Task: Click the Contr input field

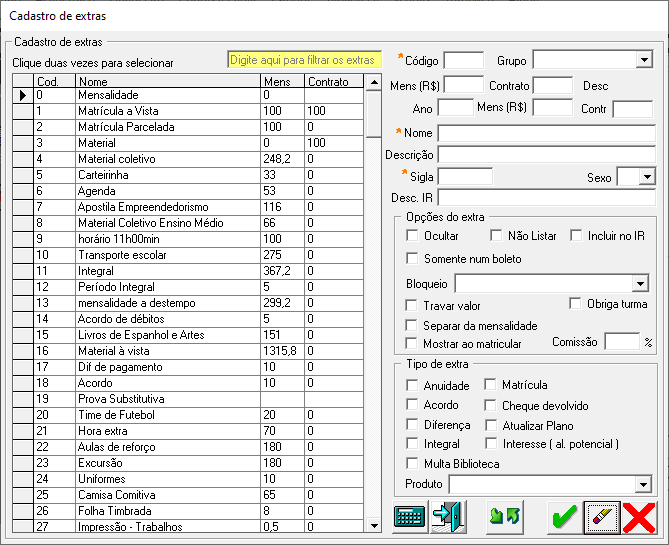Action: click(633, 109)
